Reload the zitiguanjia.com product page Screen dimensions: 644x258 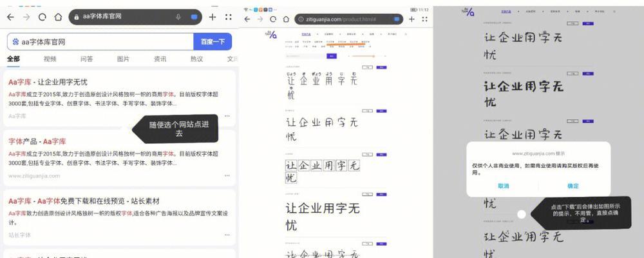click(272, 19)
